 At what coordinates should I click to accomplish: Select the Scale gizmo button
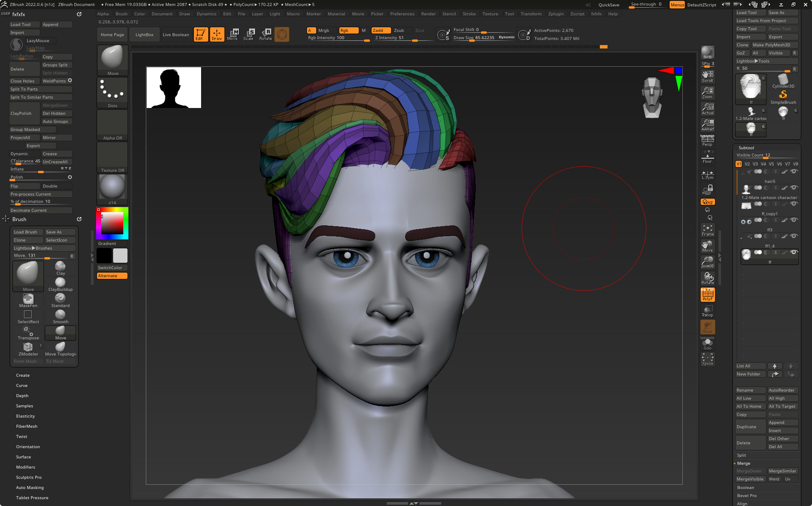click(x=249, y=34)
